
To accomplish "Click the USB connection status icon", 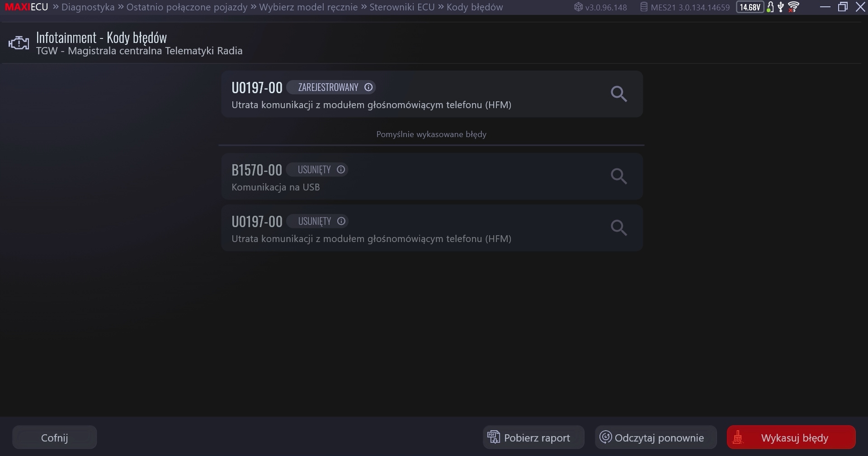I will [781, 7].
